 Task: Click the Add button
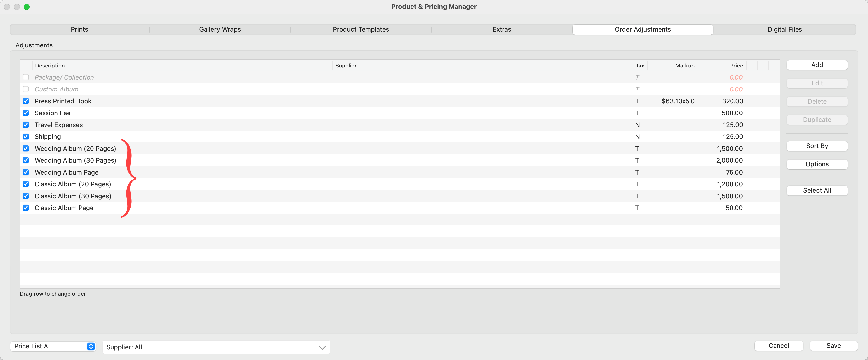click(x=817, y=65)
